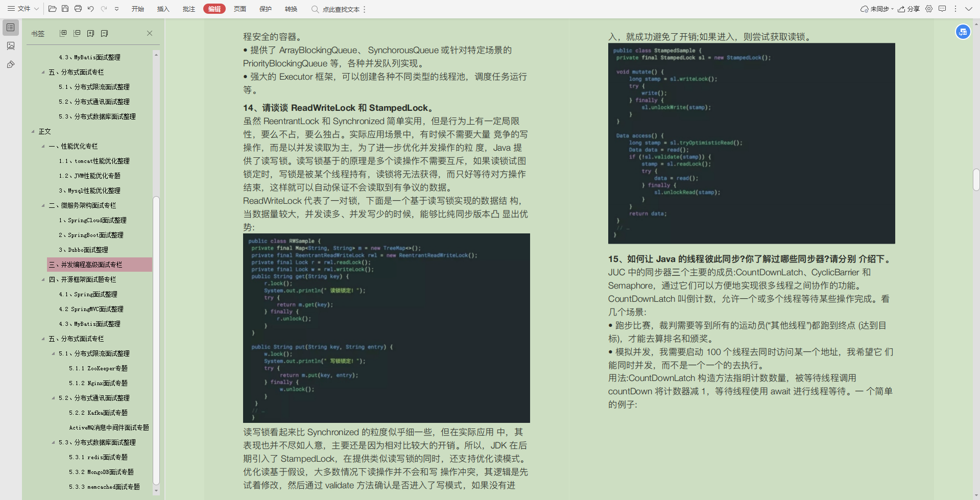Click the undo arrow icon
Screen dimensions: 980x500
91,9
